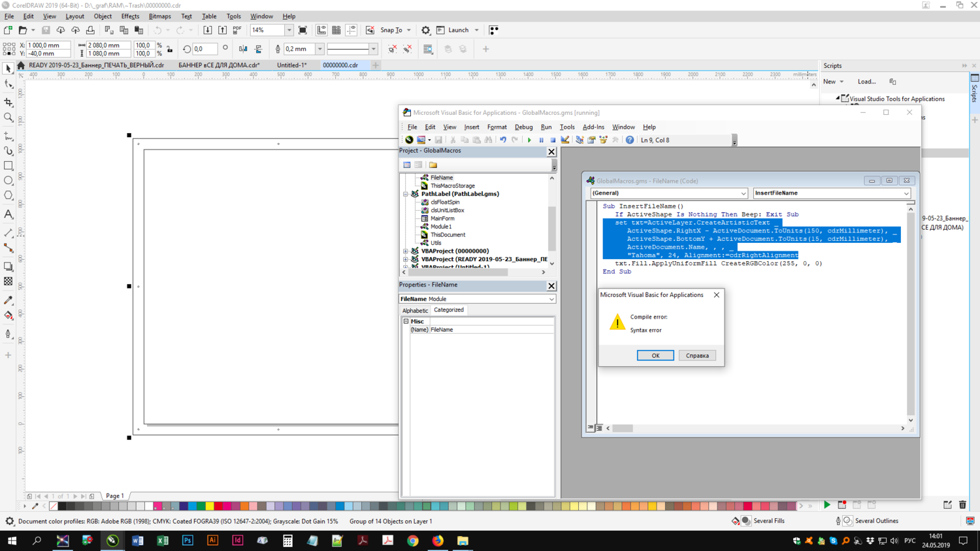Viewport: 980px width, 551px height.
Task: Open the zoom level dropdown
Action: (x=289, y=30)
